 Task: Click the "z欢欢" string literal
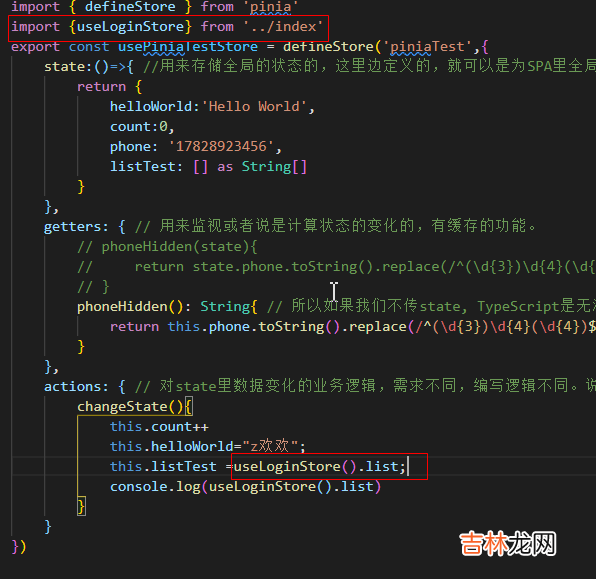click(x=271, y=446)
